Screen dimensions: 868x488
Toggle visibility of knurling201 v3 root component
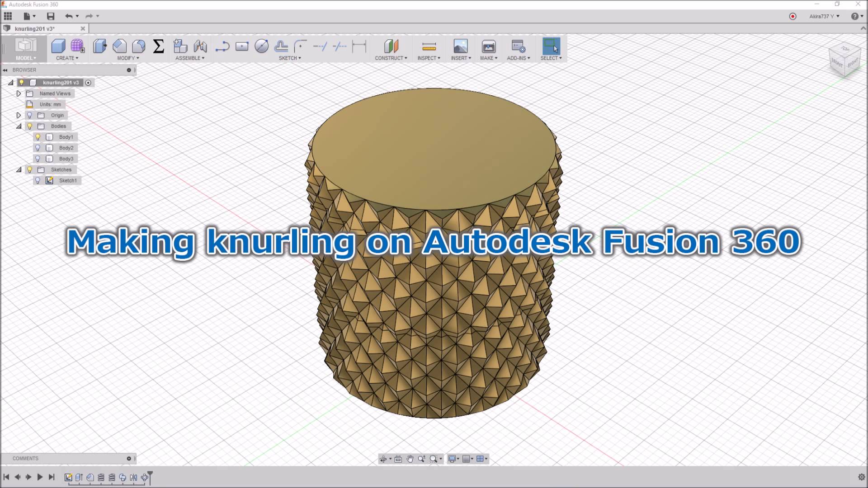(21, 83)
